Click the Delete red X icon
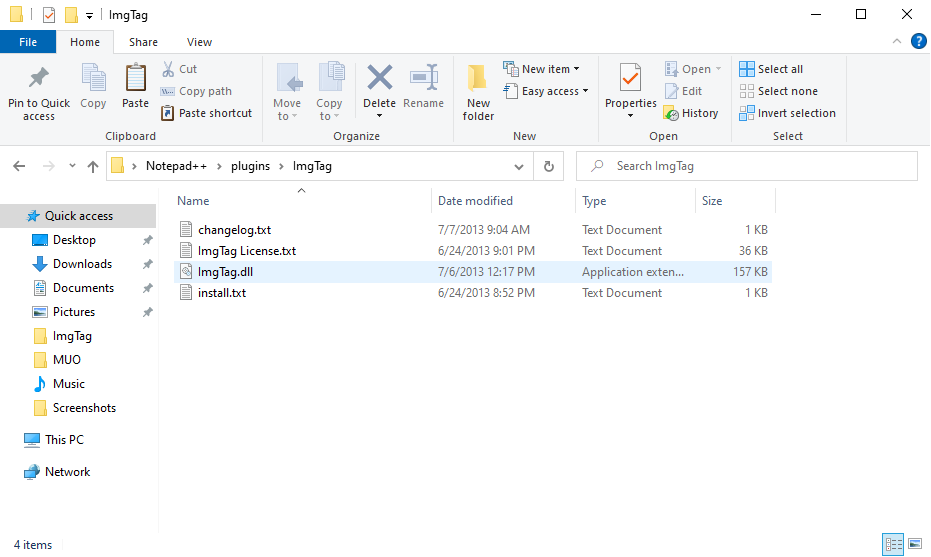 pos(379,78)
